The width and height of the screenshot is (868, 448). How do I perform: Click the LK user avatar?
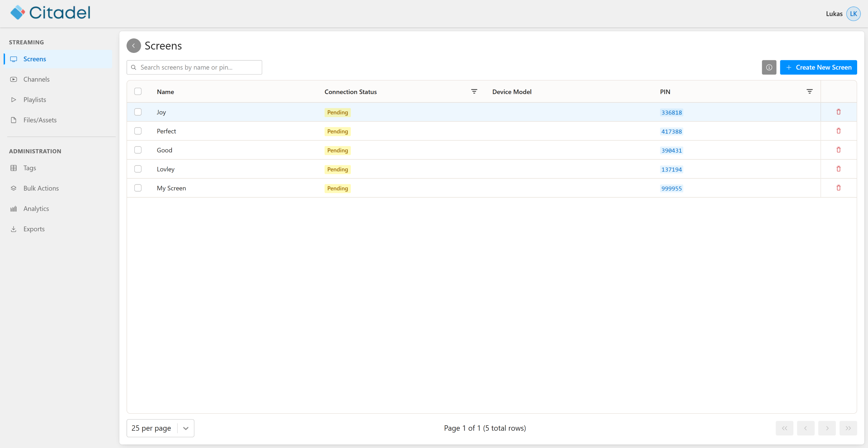point(853,14)
